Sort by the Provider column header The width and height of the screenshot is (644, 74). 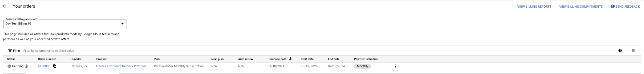tap(76, 59)
